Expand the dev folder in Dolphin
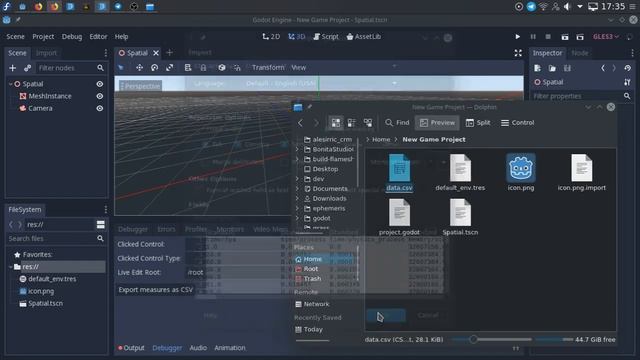 point(297,179)
